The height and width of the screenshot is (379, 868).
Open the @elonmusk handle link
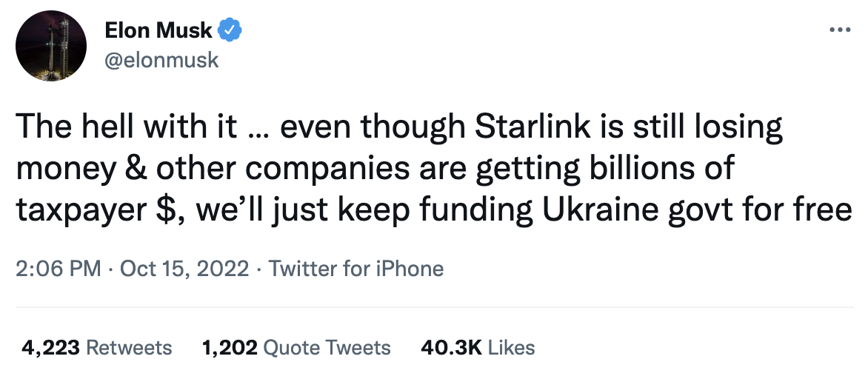(162, 59)
